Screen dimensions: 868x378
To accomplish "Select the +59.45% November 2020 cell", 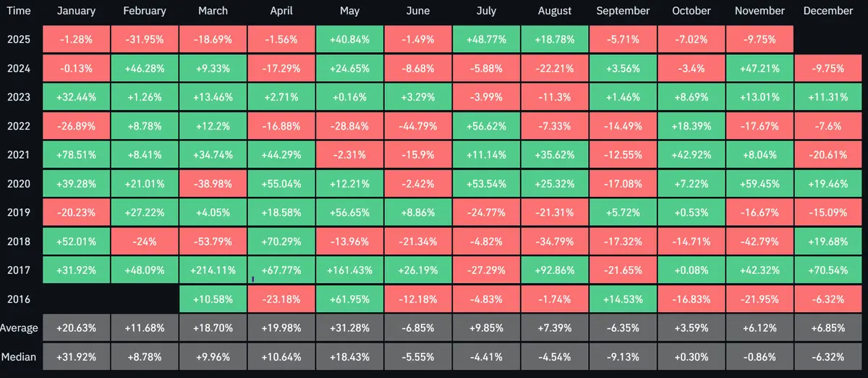I will coord(759,183).
